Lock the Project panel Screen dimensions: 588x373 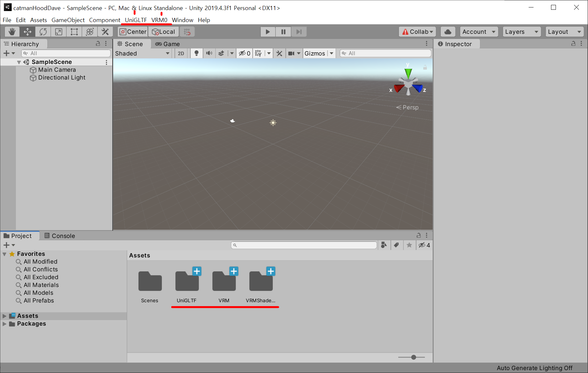(419, 235)
